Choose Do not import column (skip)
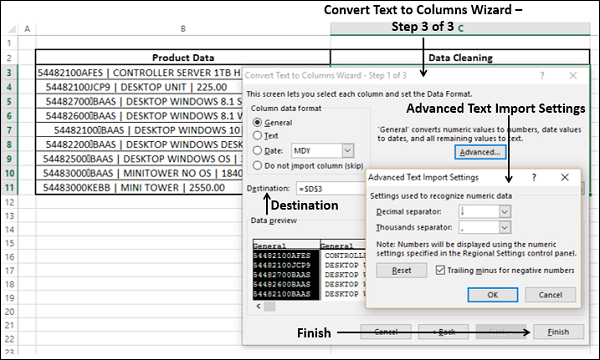The image size is (600, 360). [x=257, y=165]
